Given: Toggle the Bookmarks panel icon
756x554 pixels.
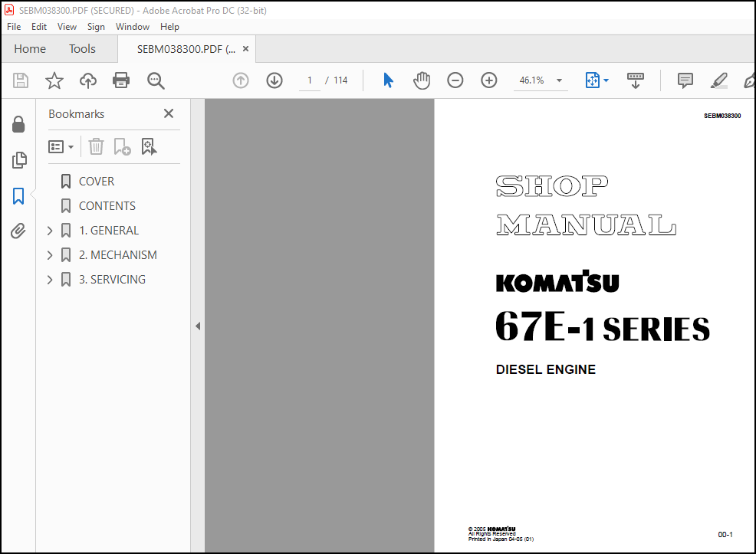Looking at the screenshot, I should click(18, 196).
